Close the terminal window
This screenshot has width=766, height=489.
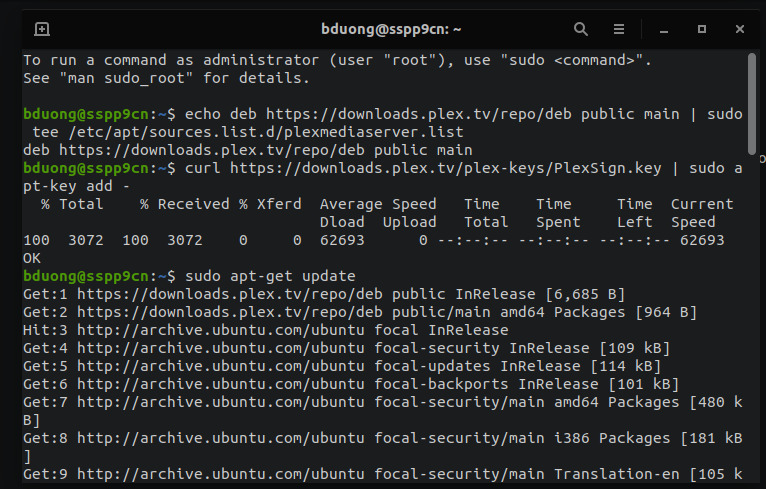[742, 29]
